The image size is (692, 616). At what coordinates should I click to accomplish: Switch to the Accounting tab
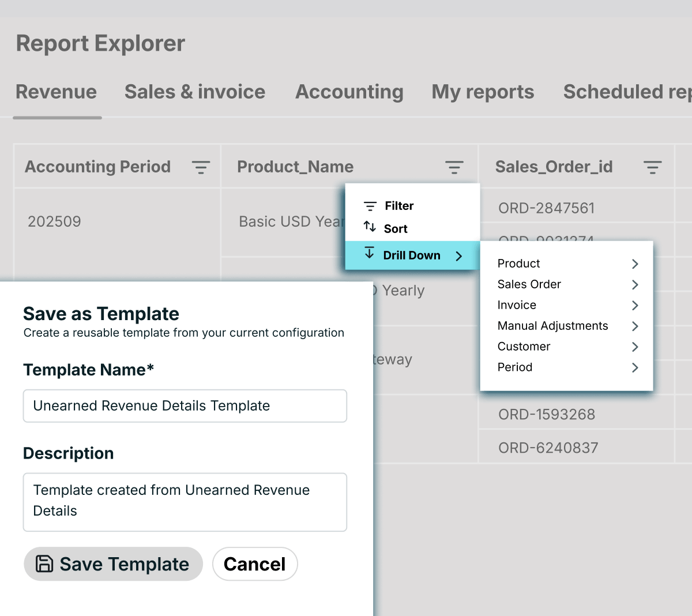349,92
